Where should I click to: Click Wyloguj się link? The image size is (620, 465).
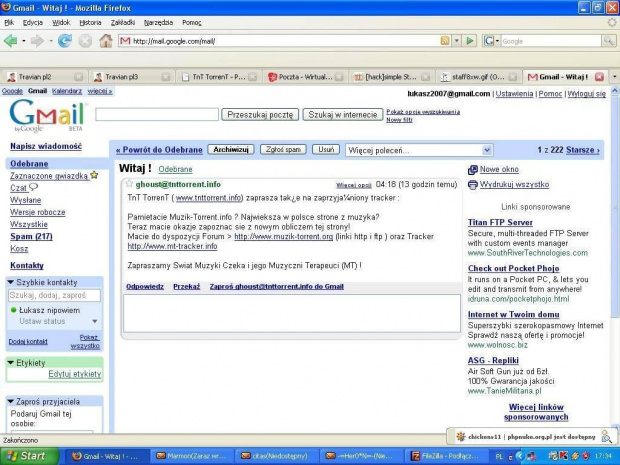point(586,94)
